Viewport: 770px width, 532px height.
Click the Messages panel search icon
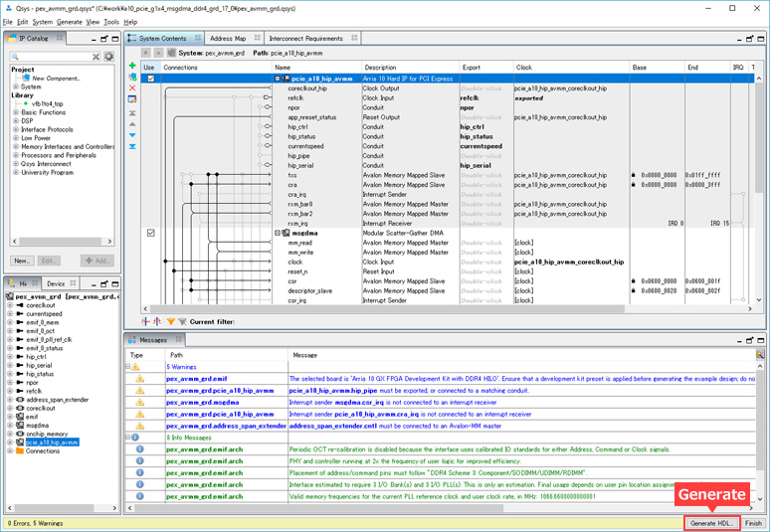click(x=760, y=354)
